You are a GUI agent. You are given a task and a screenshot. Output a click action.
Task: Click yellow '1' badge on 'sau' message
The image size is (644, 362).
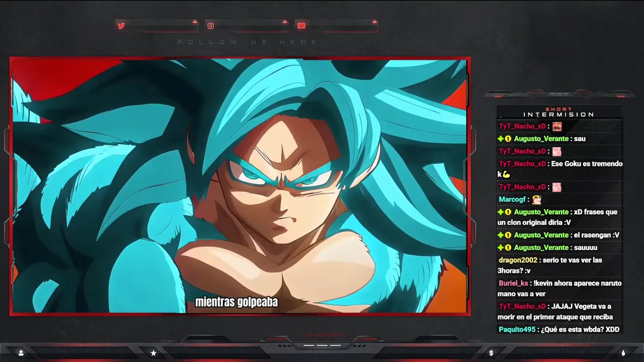(508, 139)
